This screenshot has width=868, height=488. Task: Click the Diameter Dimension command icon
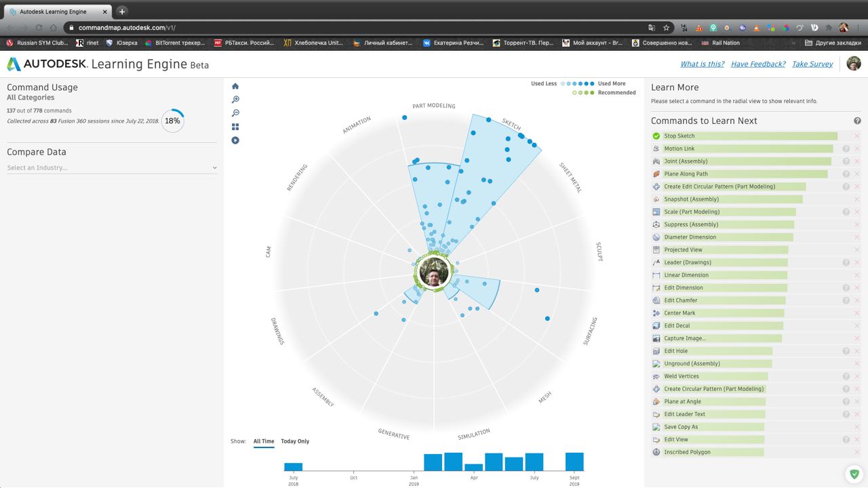[656, 237]
